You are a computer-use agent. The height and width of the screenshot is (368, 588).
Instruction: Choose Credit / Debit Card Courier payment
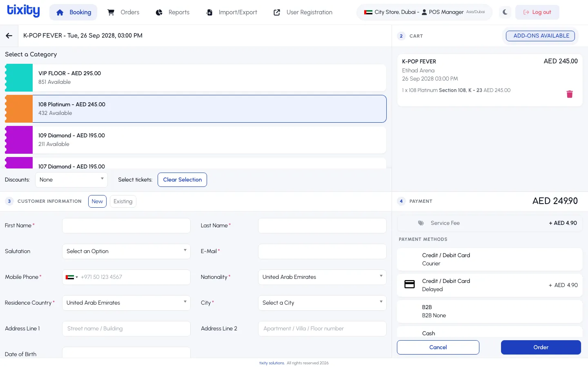pyautogui.click(x=490, y=259)
